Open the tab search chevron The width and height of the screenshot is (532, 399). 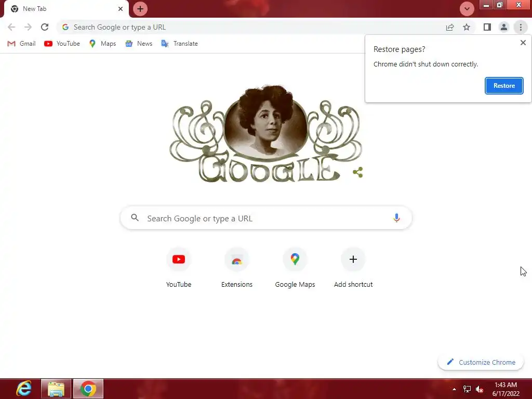point(467,9)
